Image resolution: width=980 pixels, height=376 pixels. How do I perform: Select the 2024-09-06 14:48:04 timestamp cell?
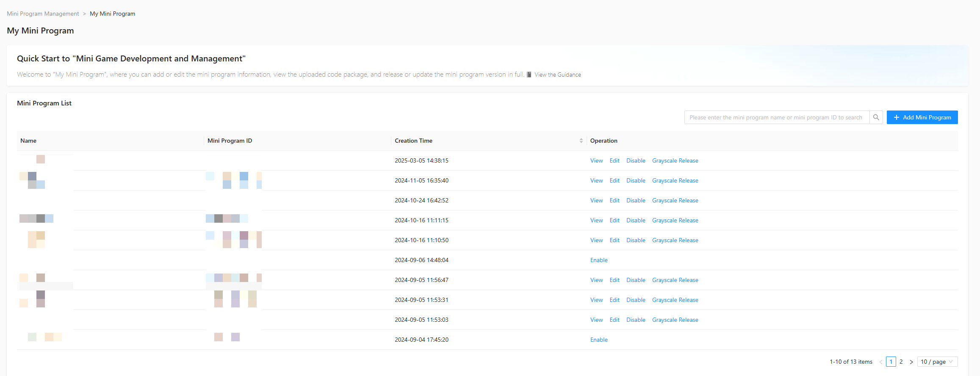[x=421, y=260]
